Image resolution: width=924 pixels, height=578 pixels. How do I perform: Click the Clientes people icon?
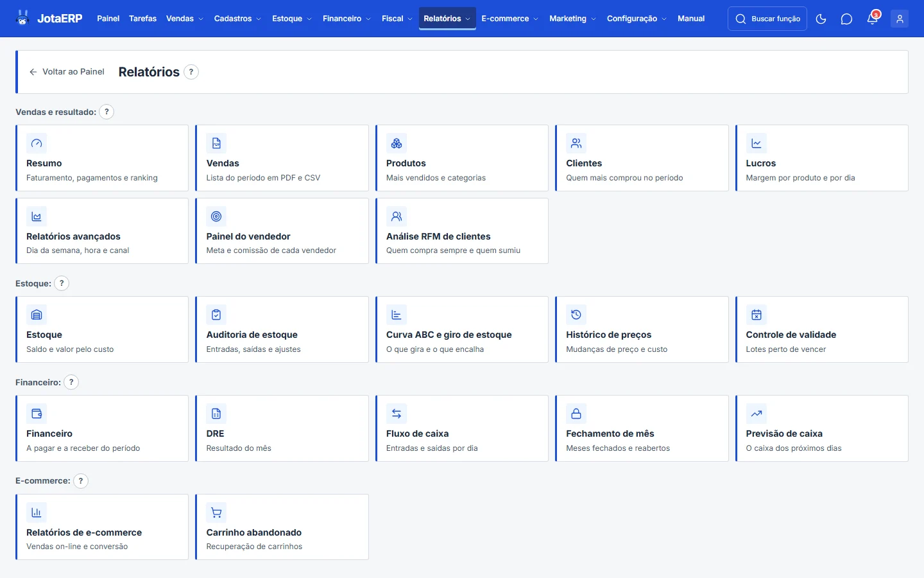(576, 143)
